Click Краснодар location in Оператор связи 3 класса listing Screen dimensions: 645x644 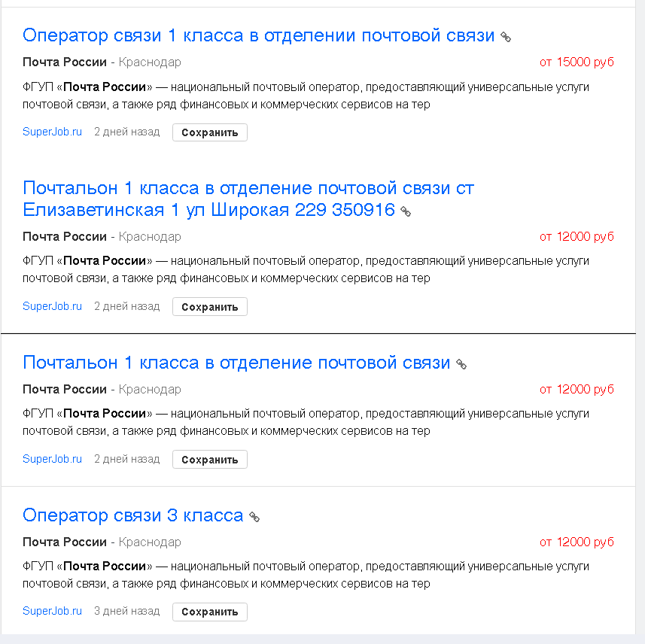[x=150, y=542]
